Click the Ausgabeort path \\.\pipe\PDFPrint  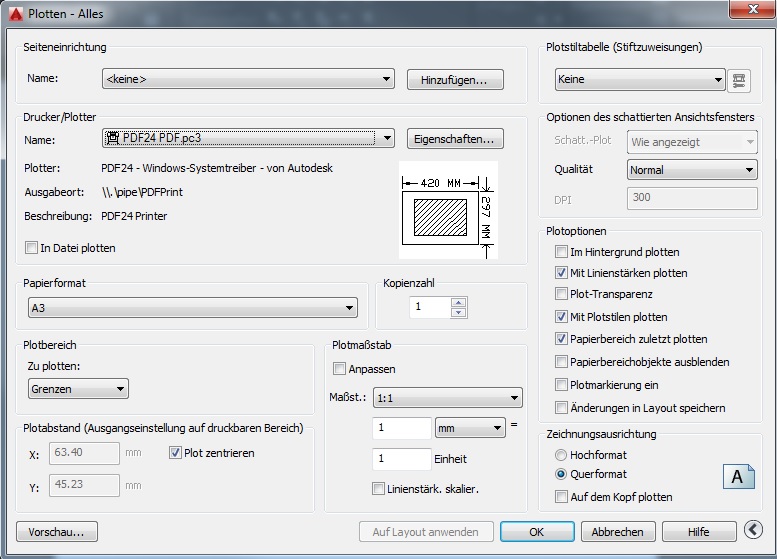click(x=142, y=192)
